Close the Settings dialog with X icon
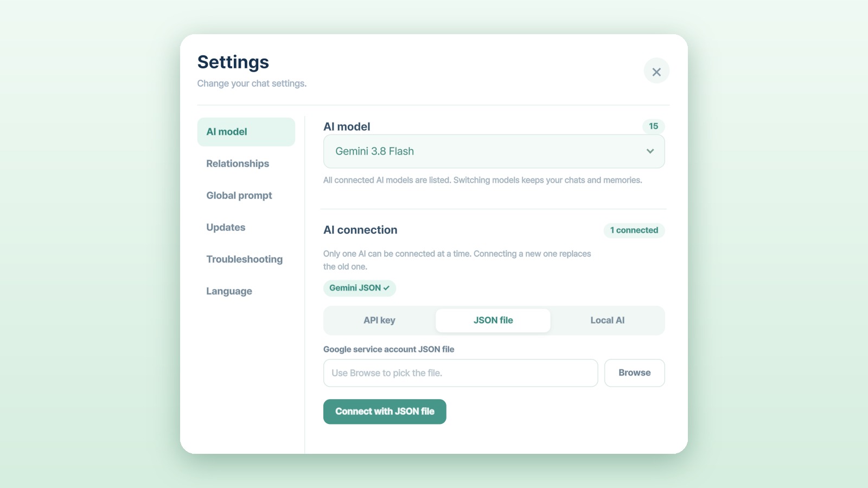Screen dimensions: 868x488 [x=656, y=72]
